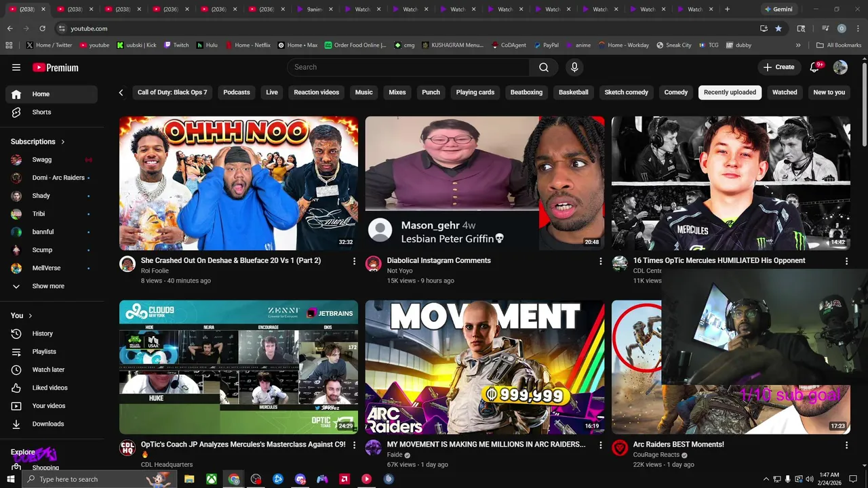This screenshot has width=868, height=488.
Task: Open the Swagg subscription channel
Action: click(x=52, y=159)
